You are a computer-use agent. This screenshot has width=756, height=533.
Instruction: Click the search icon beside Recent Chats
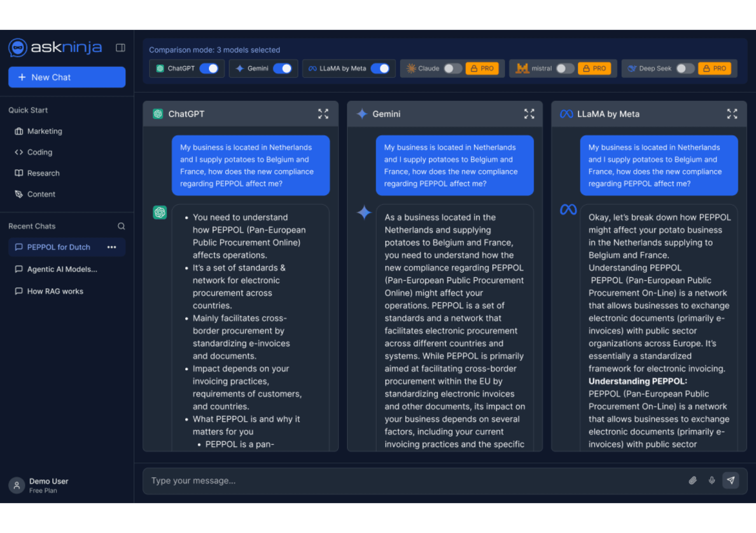tap(121, 226)
